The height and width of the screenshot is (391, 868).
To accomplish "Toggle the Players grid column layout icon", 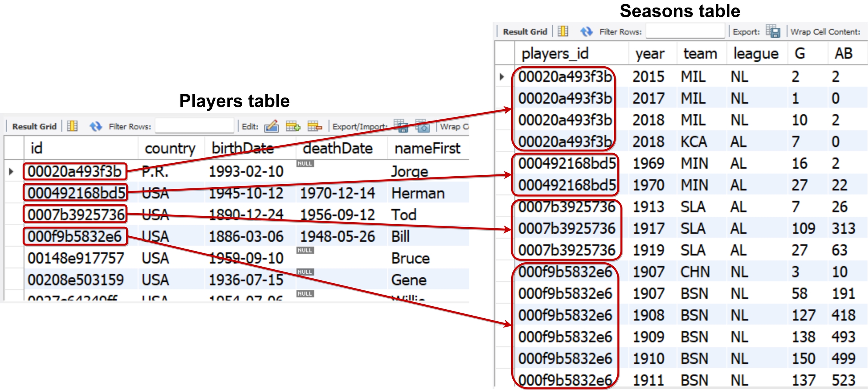I will (x=72, y=126).
